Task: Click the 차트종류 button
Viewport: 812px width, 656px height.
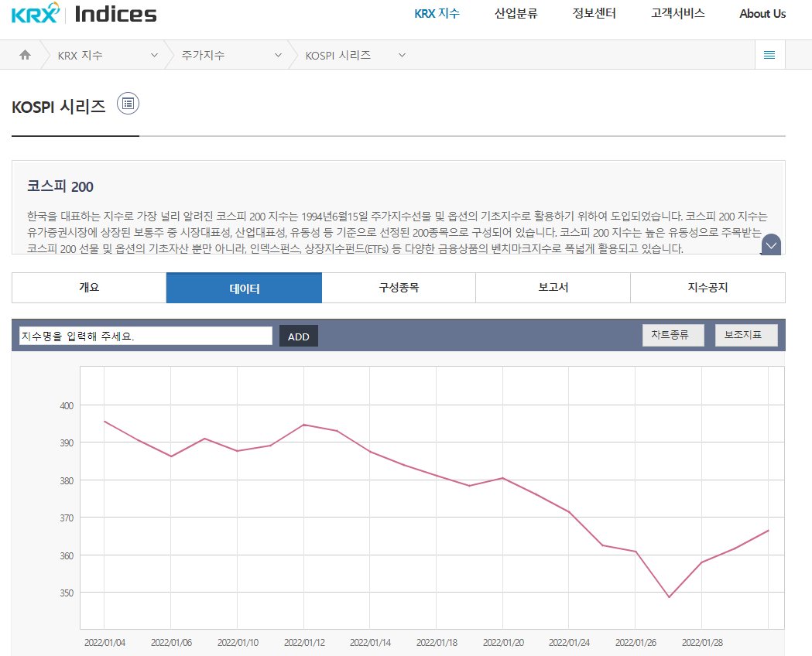Action: (x=673, y=335)
